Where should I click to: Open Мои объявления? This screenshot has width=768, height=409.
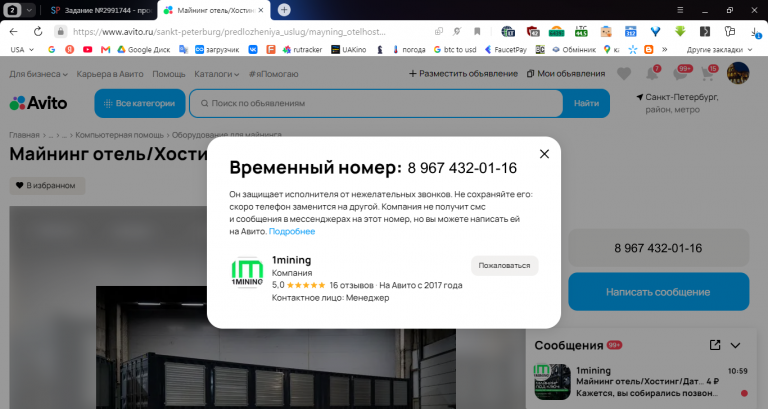coord(566,73)
